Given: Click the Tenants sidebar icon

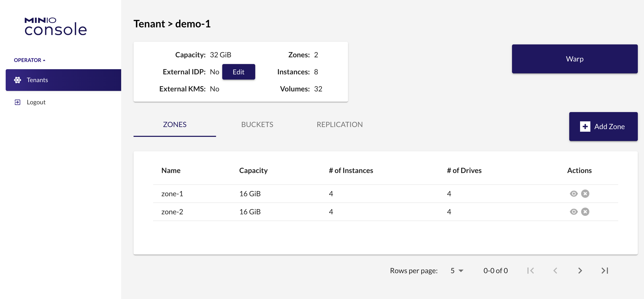Looking at the screenshot, I should (18, 80).
